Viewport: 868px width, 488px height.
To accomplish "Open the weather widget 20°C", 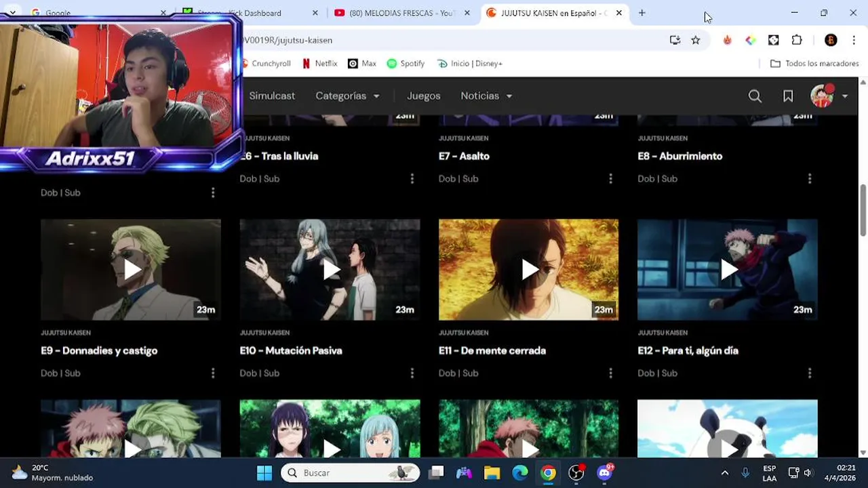I will tap(53, 472).
